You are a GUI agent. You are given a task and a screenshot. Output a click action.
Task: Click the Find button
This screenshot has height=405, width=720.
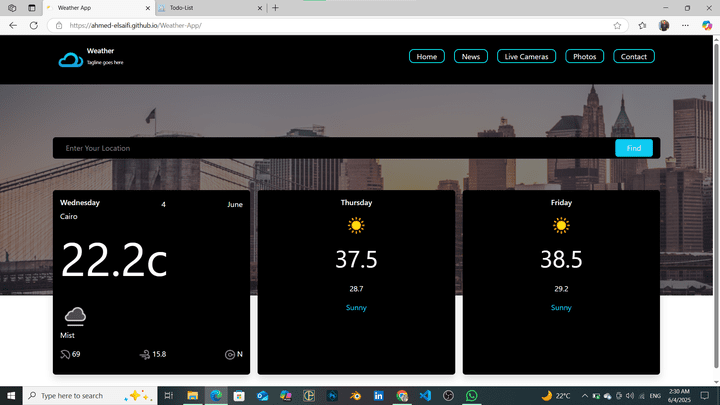coord(634,148)
